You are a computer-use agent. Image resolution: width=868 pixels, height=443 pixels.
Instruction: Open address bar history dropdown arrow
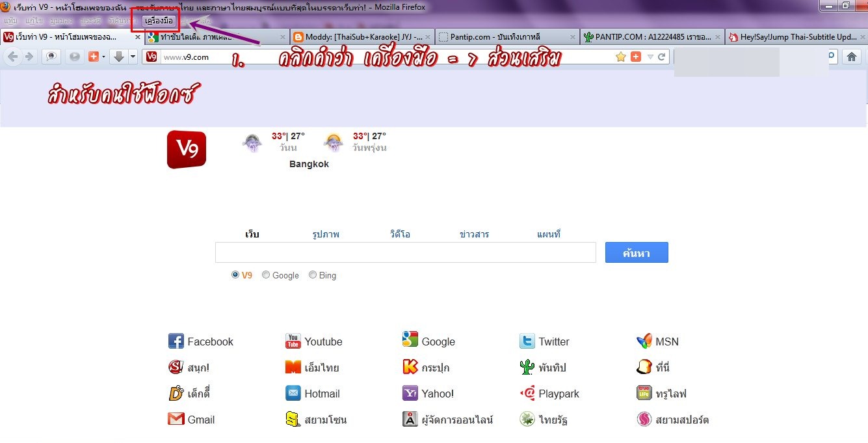(x=651, y=57)
